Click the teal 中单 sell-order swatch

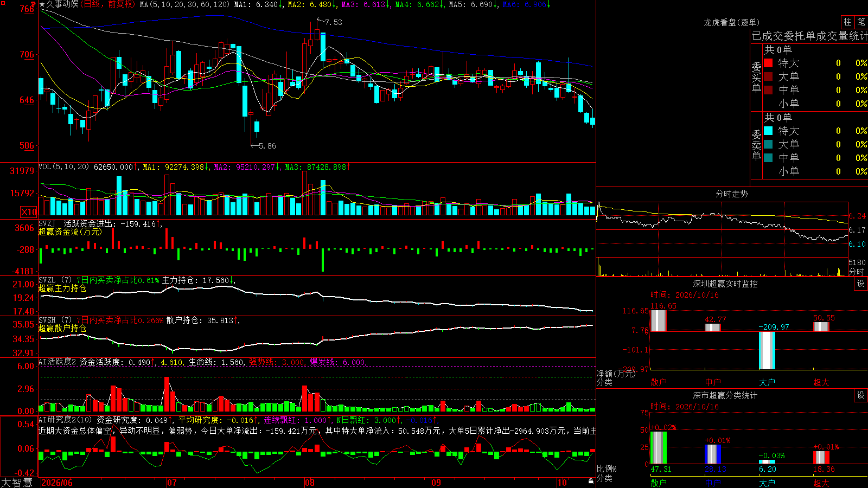coord(768,158)
